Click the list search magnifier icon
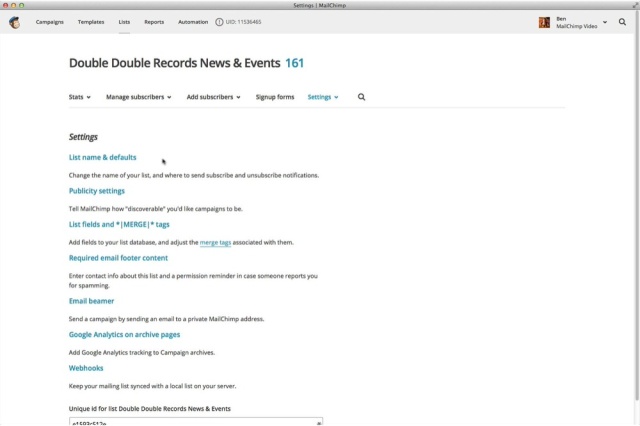 click(361, 97)
